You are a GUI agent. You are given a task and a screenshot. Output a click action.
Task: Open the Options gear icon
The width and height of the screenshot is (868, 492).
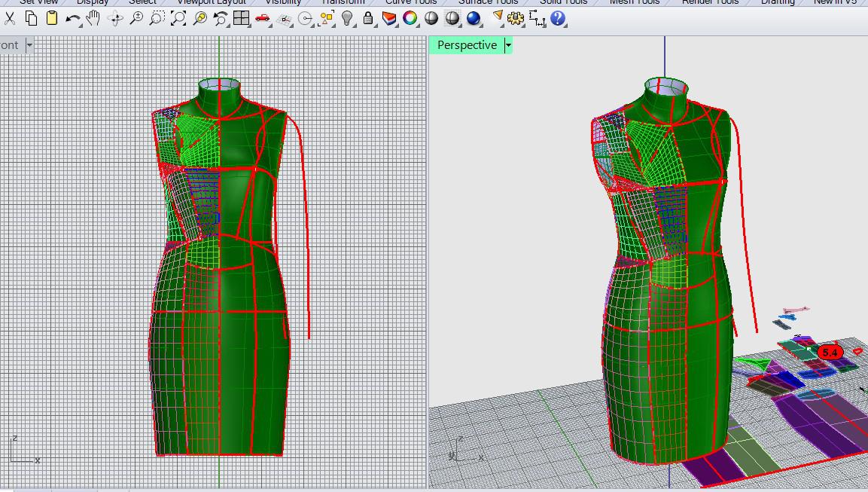(x=516, y=18)
